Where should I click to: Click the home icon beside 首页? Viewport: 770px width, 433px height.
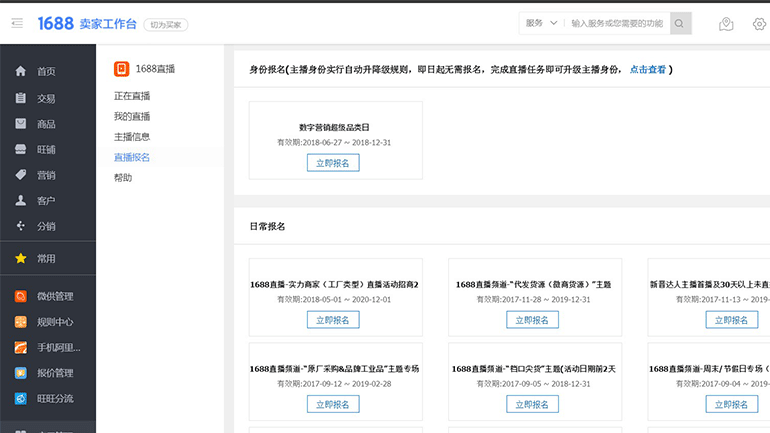21,71
